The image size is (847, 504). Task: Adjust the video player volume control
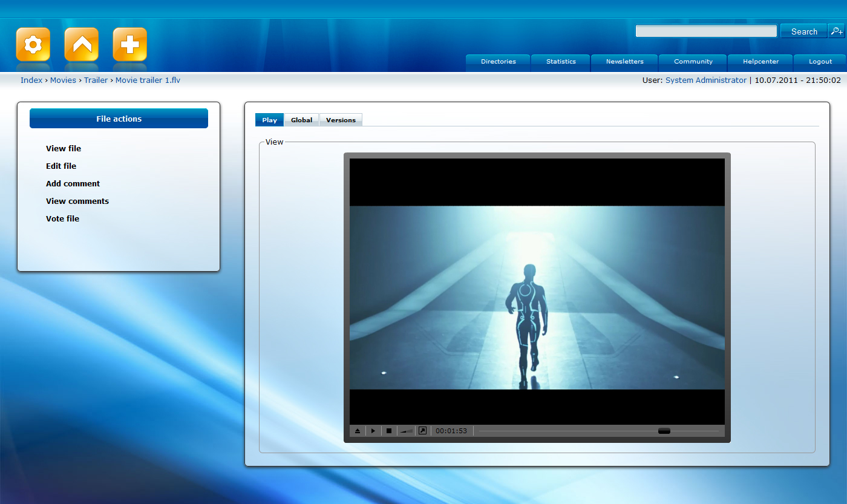(x=407, y=431)
